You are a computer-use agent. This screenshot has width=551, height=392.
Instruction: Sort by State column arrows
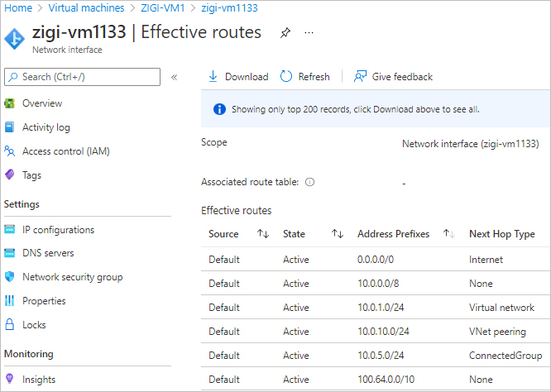[x=338, y=234]
